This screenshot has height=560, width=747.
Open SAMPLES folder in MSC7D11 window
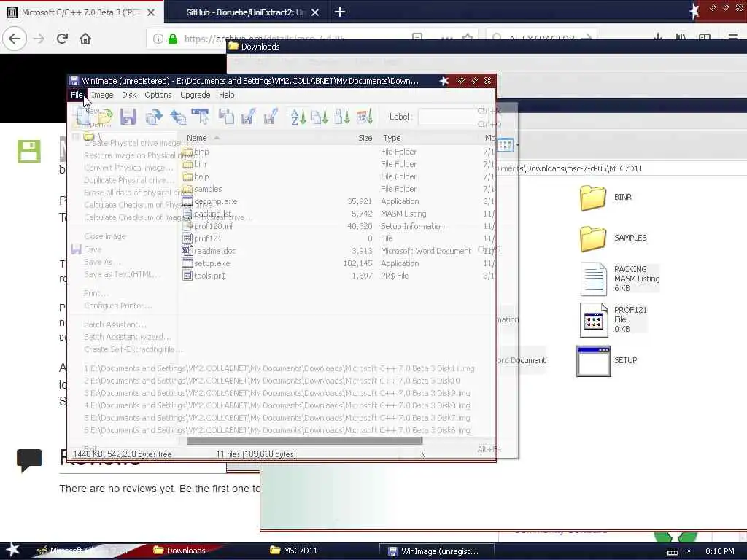point(614,238)
